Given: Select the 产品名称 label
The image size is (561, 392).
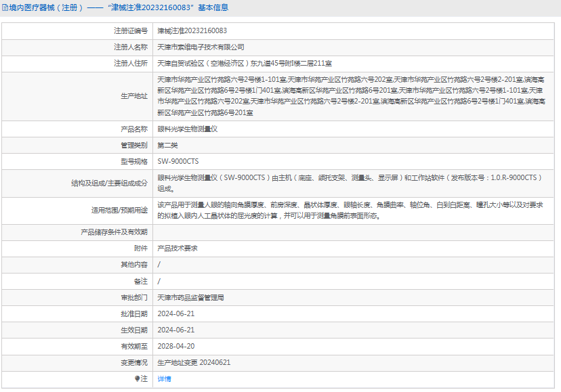Looking at the screenshot, I should (x=134, y=129).
